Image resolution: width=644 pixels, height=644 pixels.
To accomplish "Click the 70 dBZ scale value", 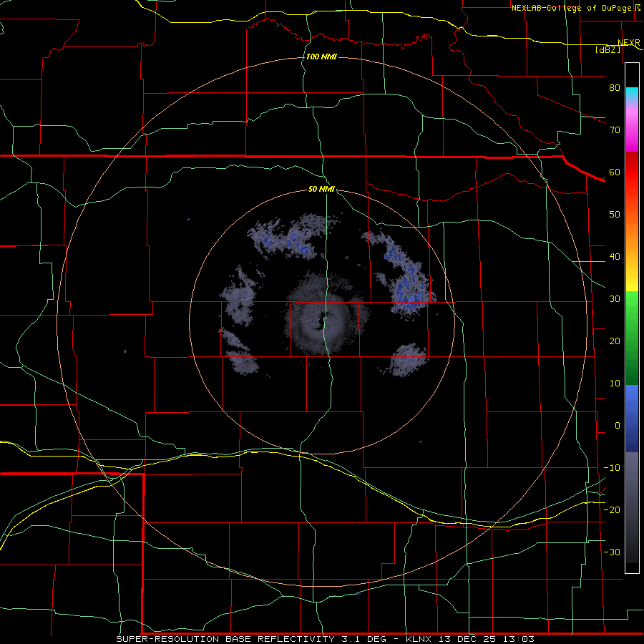I will coord(615,130).
